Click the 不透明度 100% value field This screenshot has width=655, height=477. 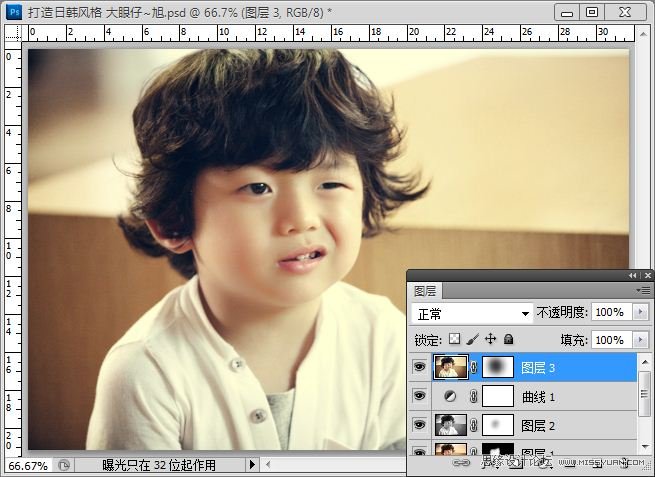[612, 312]
